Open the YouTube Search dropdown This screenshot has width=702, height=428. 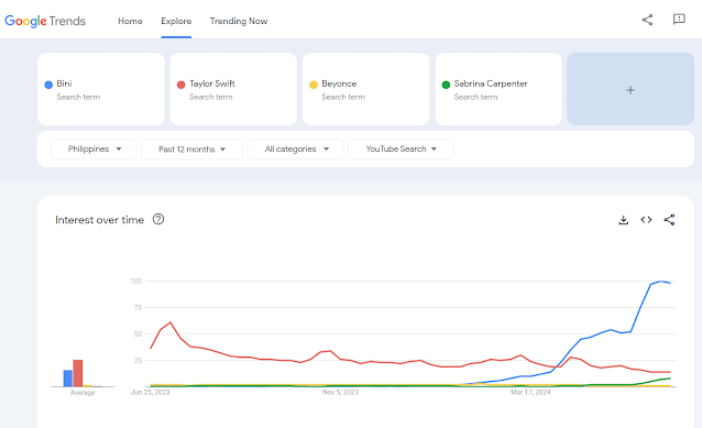(x=401, y=149)
